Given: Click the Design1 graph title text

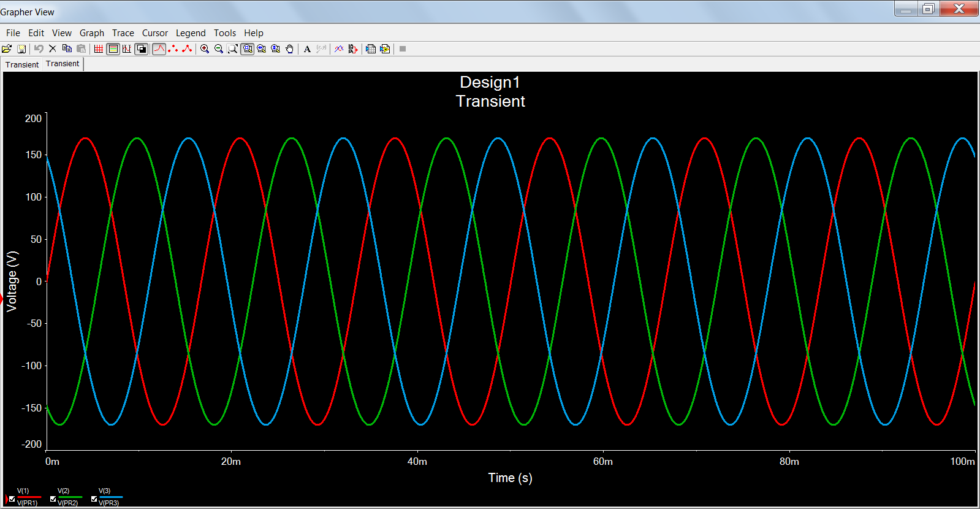Looking at the screenshot, I should tap(490, 82).
